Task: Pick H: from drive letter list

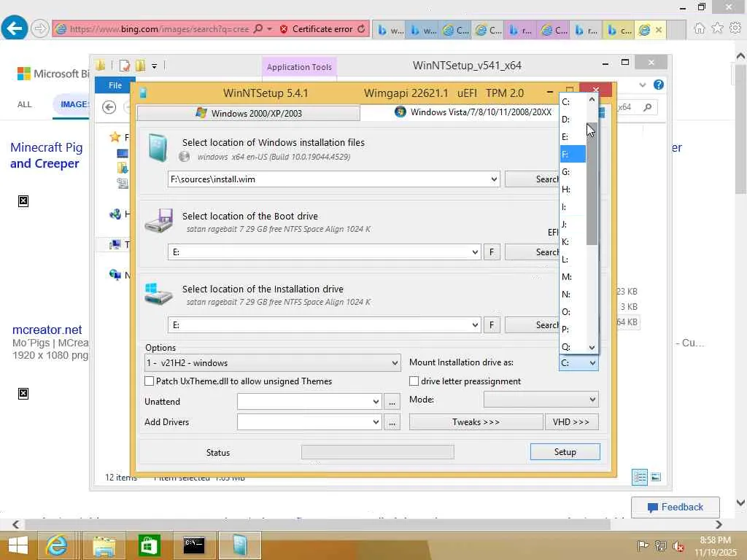Action: point(573,190)
